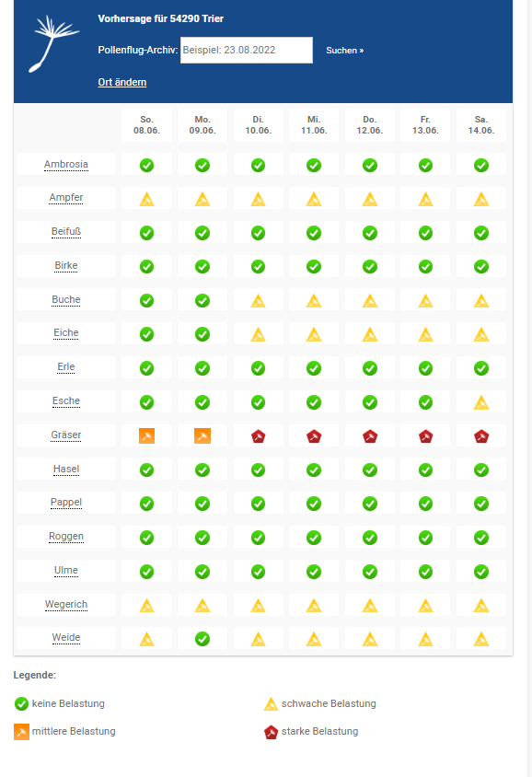Click the 'mittlere Belastung' legend icon
The width and height of the screenshot is (532, 777).
click(x=21, y=732)
